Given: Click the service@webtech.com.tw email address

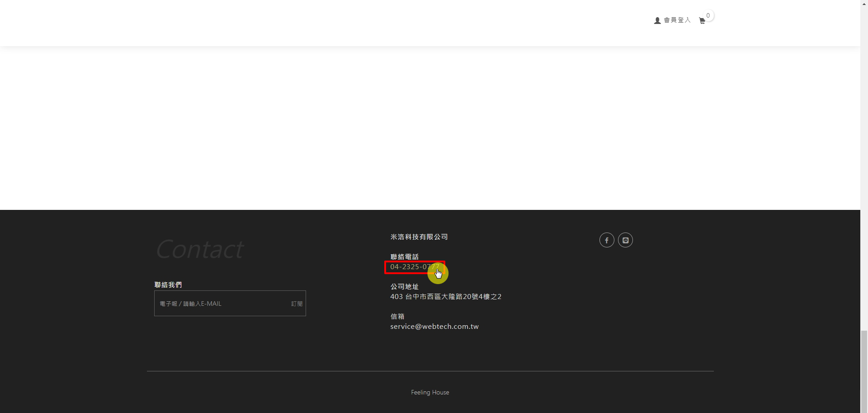Looking at the screenshot, I should [x=434, y=327].
